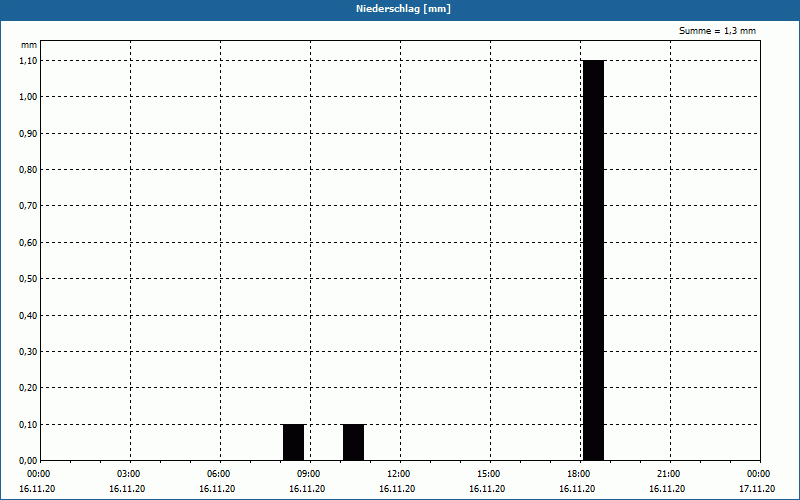Click the 0,30 y-axis value
The height and width of the screenshot is (500, 800).
[x=28, y=352]
